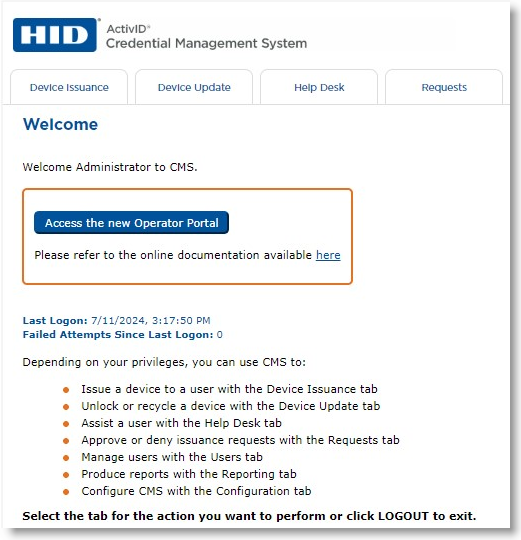Click the orange bullet beside Issue a device
This screenshot has width=521, height=540.
66,390
